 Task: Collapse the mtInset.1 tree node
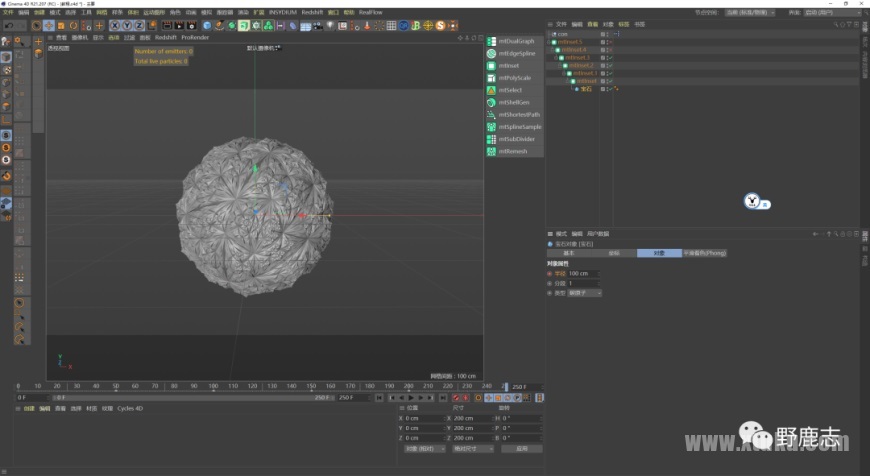[x=564, y=73]
